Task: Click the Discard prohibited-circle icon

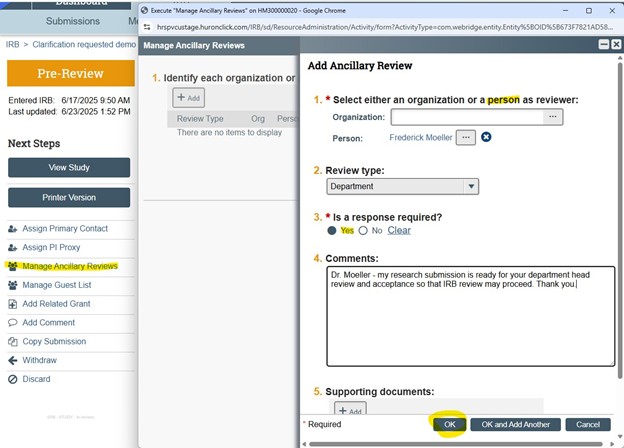Action: coord(13,379)
